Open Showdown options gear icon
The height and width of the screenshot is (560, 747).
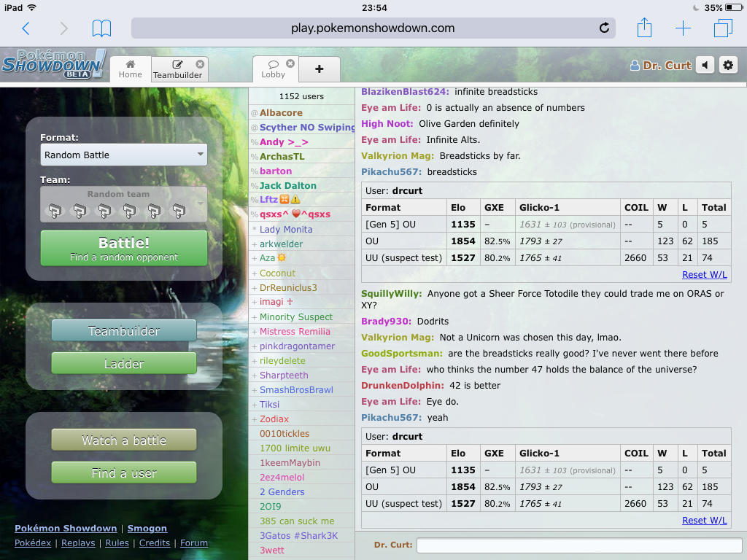click(727, 65)
